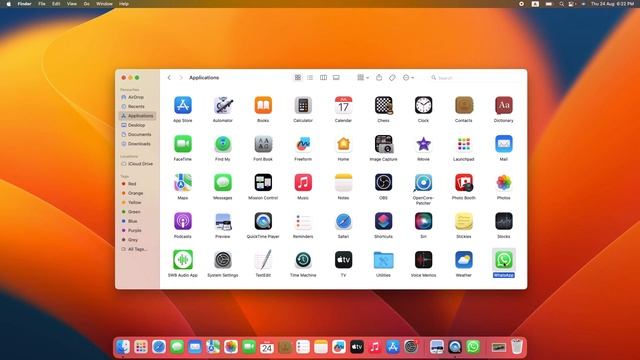This screenshot has width=640, height=360.
Task: Select the QuickTime Player app in Finder window
Action: tap(263, 221)
